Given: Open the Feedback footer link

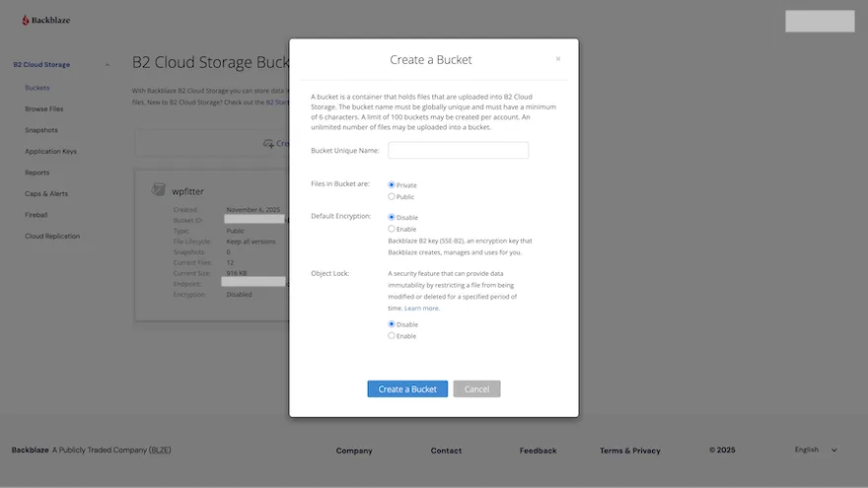Looking at the screenshot, I should click(539, 451).
